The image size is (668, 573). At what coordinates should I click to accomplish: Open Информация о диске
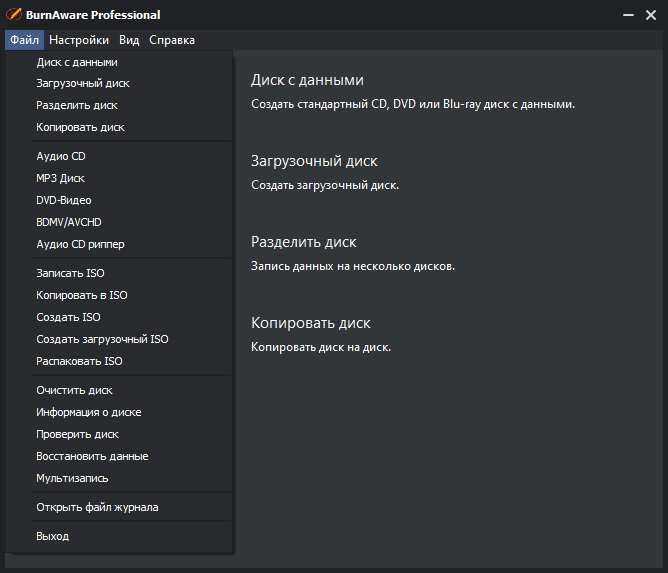tap(88, 412)
